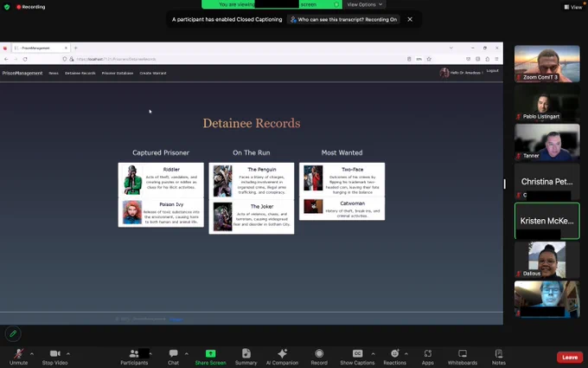Open Notes in Zoom toolbar

point(499,357)
